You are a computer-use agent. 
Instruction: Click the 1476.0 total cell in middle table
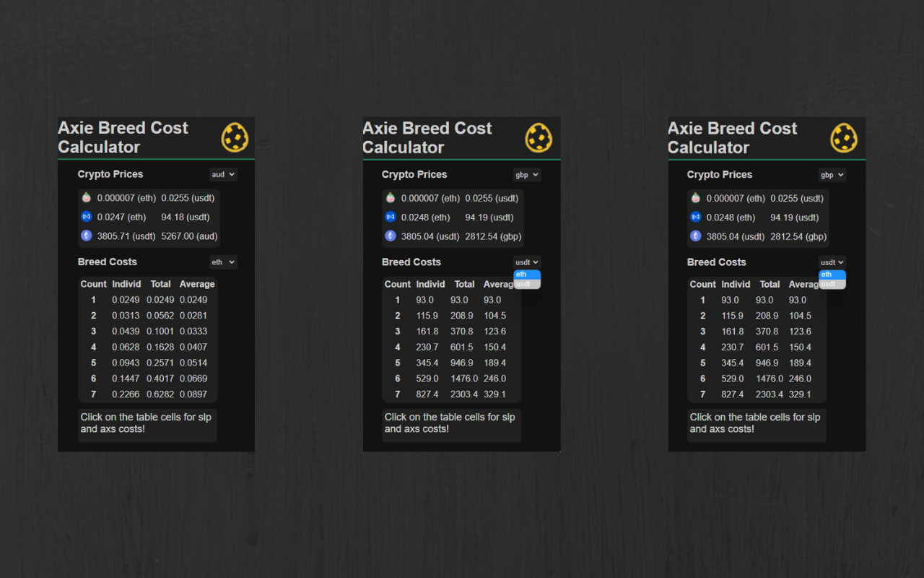[464, 379]
